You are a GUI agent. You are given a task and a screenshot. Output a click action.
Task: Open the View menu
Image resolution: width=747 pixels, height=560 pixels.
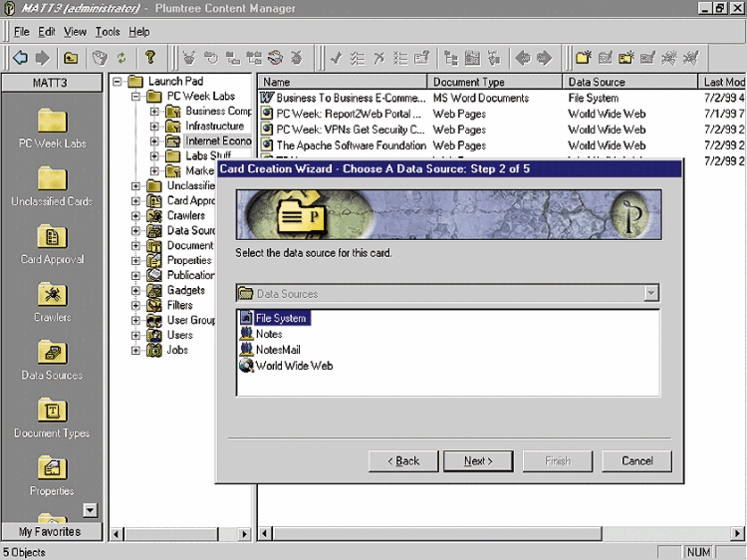(76, 32)
